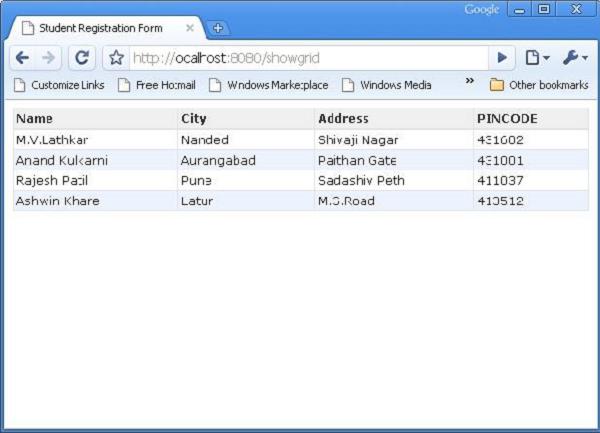600x433 pixels.
Task: Open a new tab with the plus button
Action: pos(218,28)
